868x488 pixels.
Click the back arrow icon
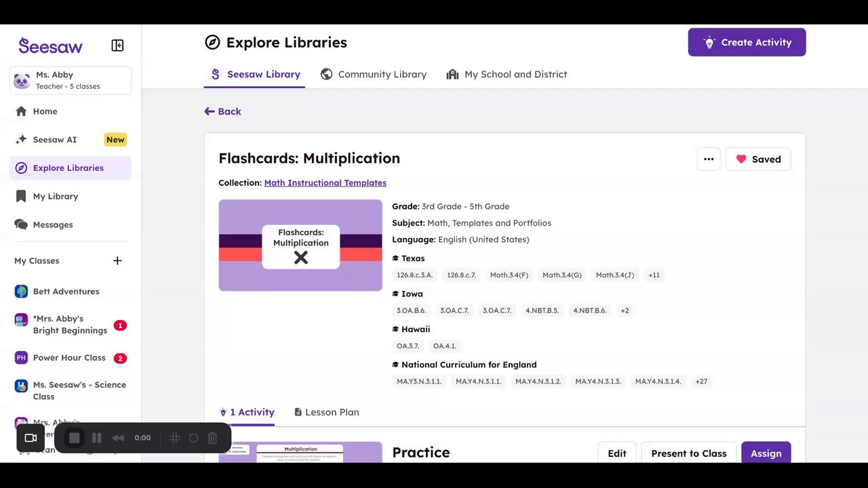[x=210, y=111]
